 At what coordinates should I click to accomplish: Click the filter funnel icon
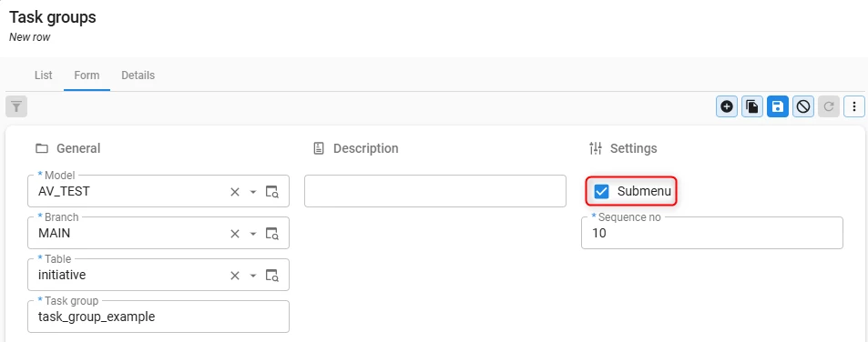(16, 106)
